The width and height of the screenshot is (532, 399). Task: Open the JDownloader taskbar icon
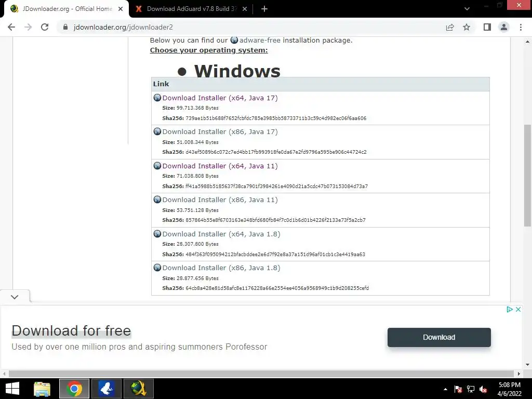coord(138,389)
